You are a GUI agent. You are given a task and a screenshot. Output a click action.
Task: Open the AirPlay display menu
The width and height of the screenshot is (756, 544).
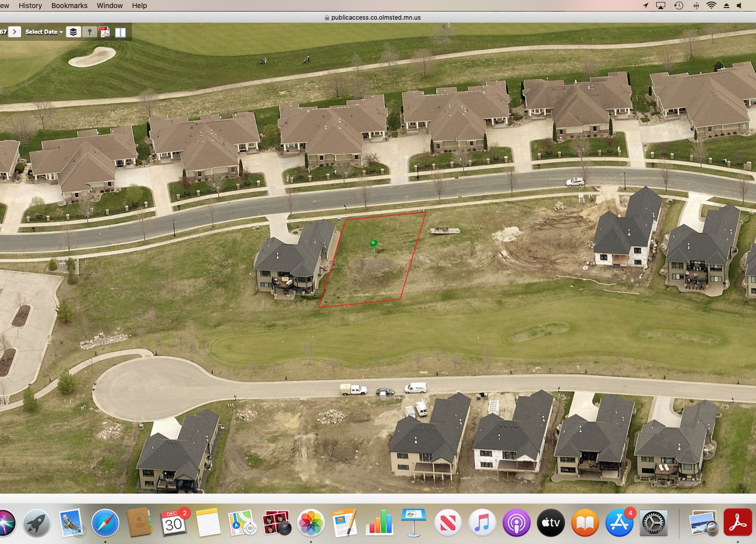[x=661, y=6]
